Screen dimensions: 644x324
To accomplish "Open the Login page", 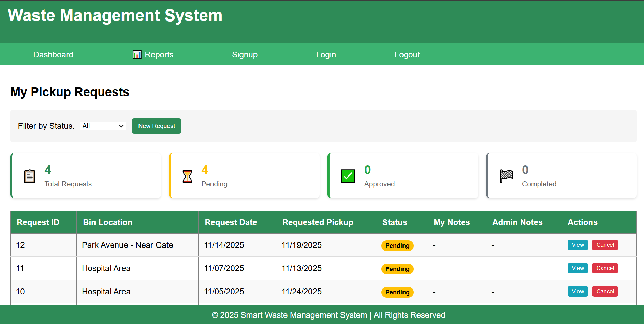I will pyautogui.click(x=326, y=54).
